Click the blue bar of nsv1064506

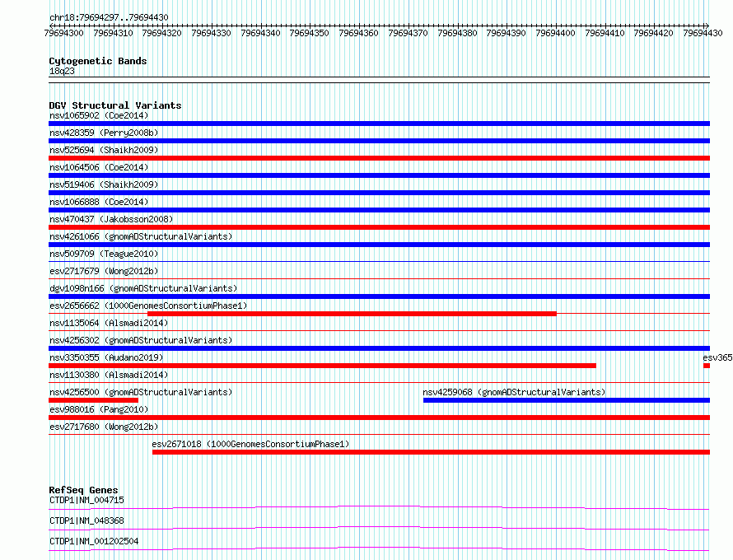click(379, 175)
